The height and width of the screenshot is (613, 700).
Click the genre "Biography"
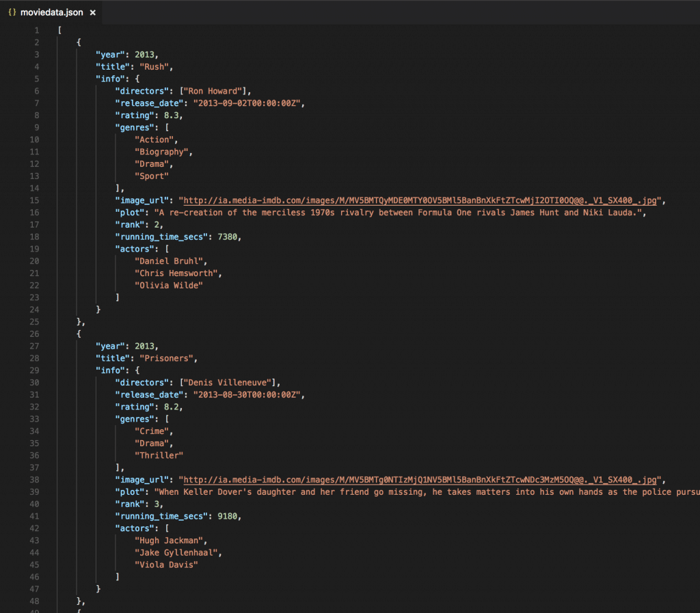click(x=161, y=152)
